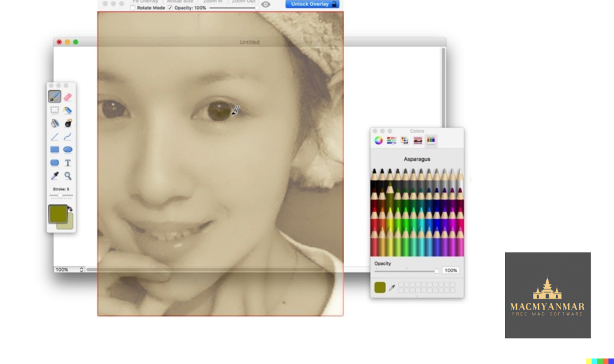Select the Paintbrush tool
614x364 pixels.
tap(55, 97)
